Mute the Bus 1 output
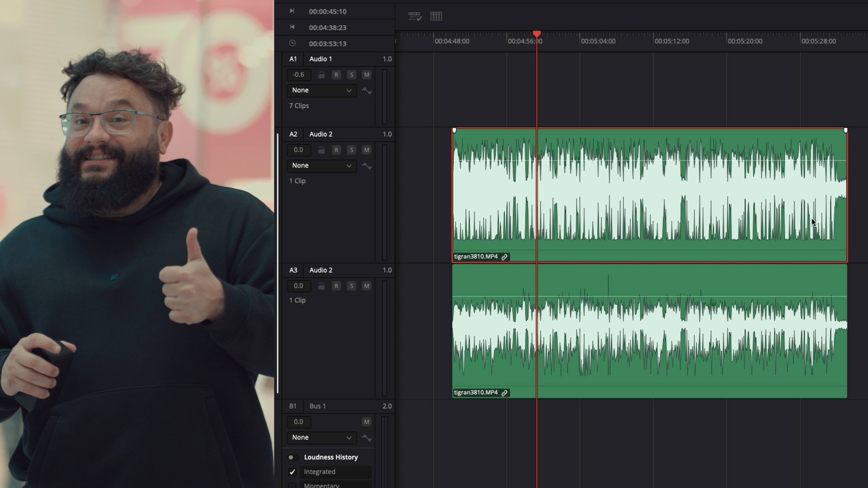Image resolution: width=868 pixels, height=488 pixels. tap(367, 422)
